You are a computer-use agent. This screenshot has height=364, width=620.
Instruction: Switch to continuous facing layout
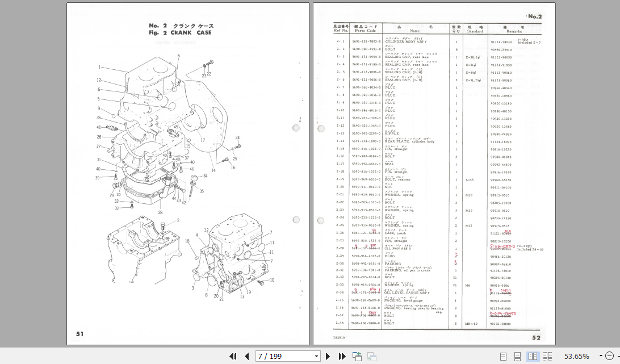[548, 357]
